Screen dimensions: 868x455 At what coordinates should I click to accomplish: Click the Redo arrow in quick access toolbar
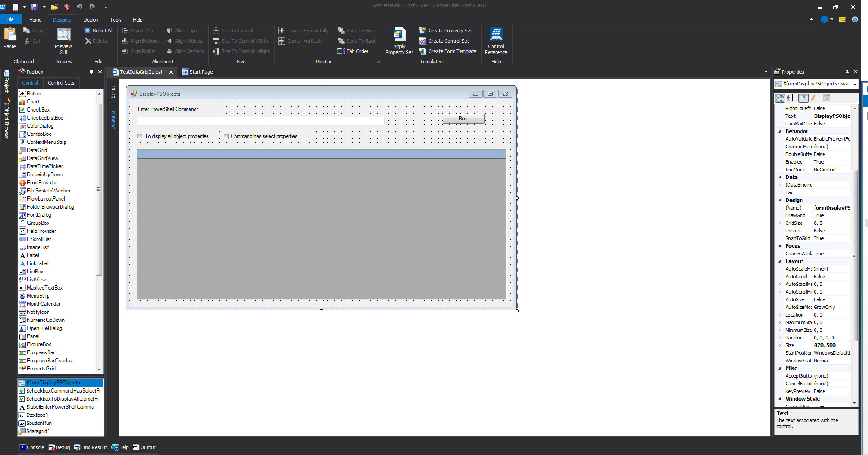[x=92, y=7]
